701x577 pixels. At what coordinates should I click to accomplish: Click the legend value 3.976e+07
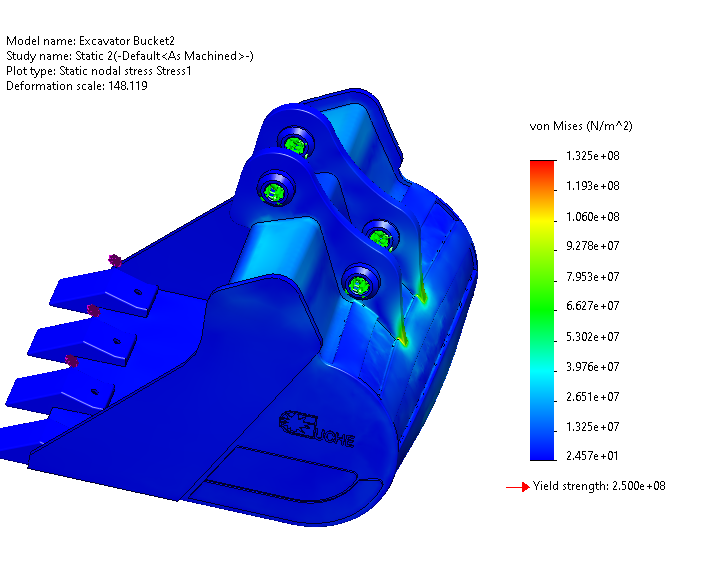(593, 367)
